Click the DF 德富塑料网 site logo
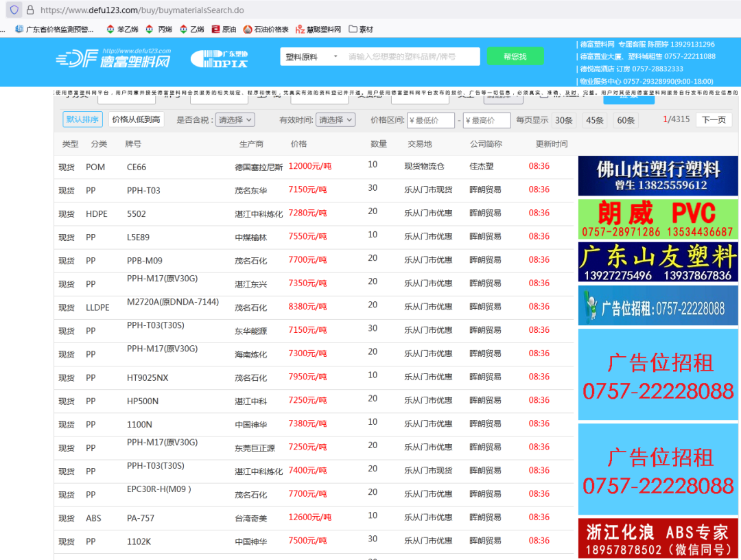This screenshot has height=560, width=741. tap(113, 58)
